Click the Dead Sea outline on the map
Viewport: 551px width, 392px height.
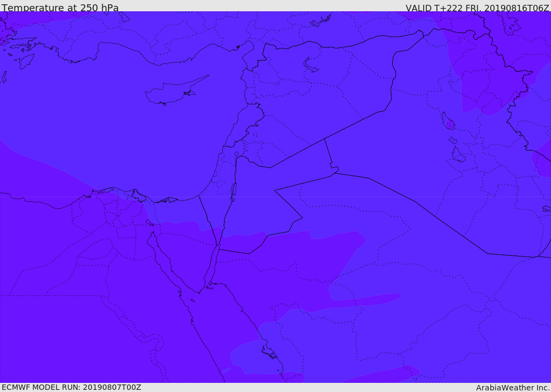click(x=234, y=192)
